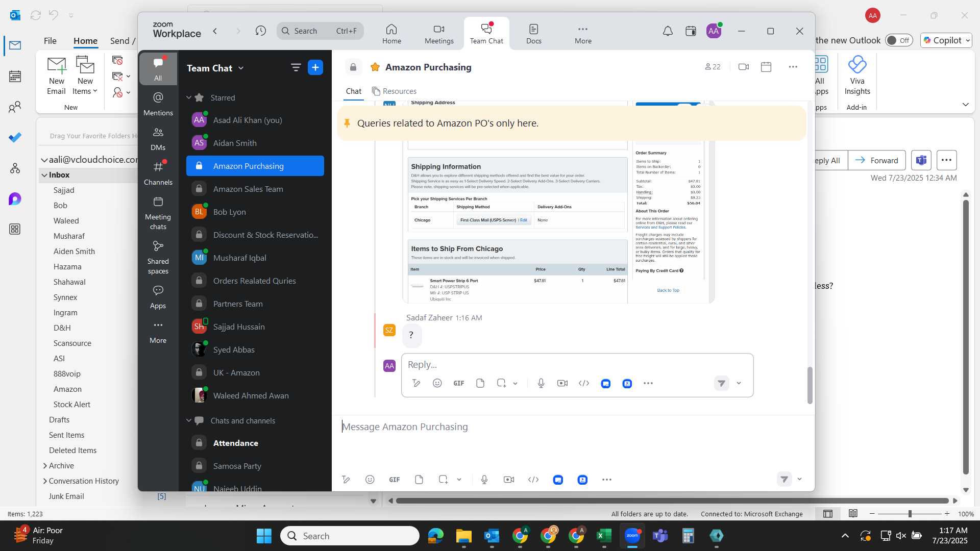The image size is (980, 551).
Task: Collapse the Chats and channels section
Action: tap(189, 420)
